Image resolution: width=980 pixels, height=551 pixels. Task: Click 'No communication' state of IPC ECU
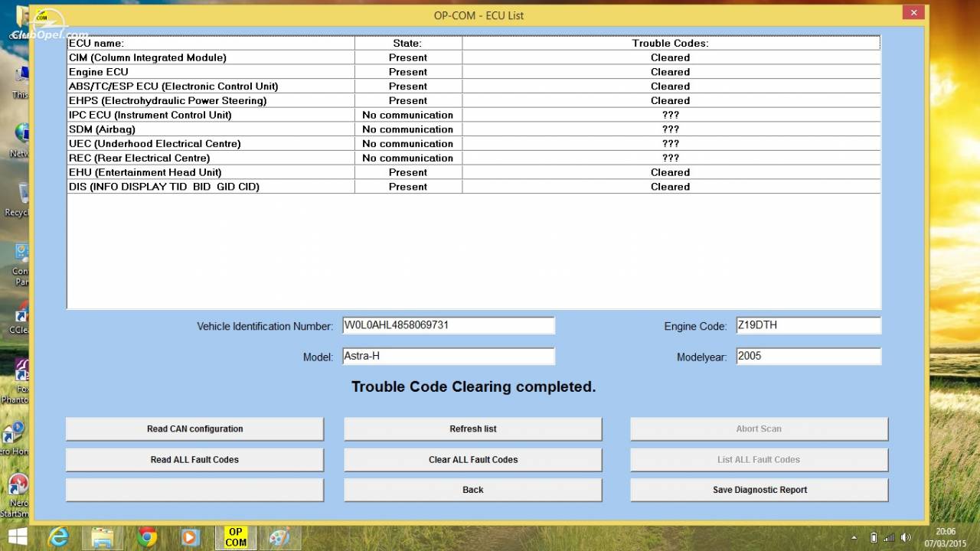[x=408, y=115]
